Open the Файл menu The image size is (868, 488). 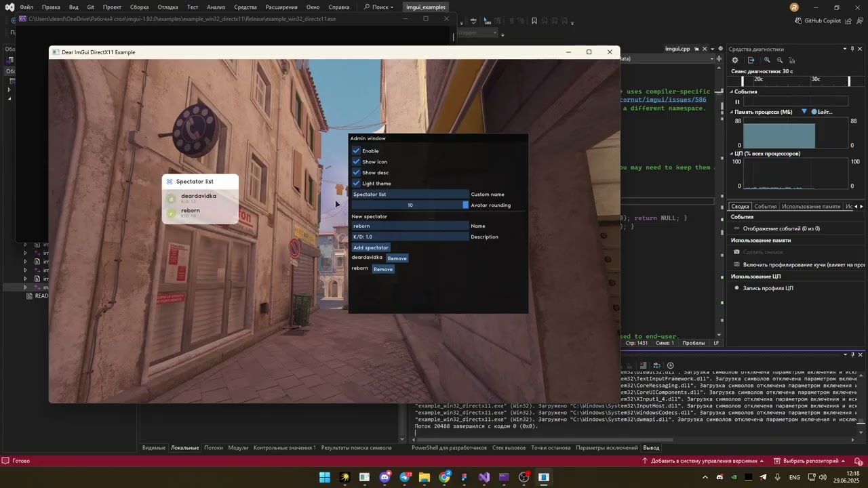[26, 7]
